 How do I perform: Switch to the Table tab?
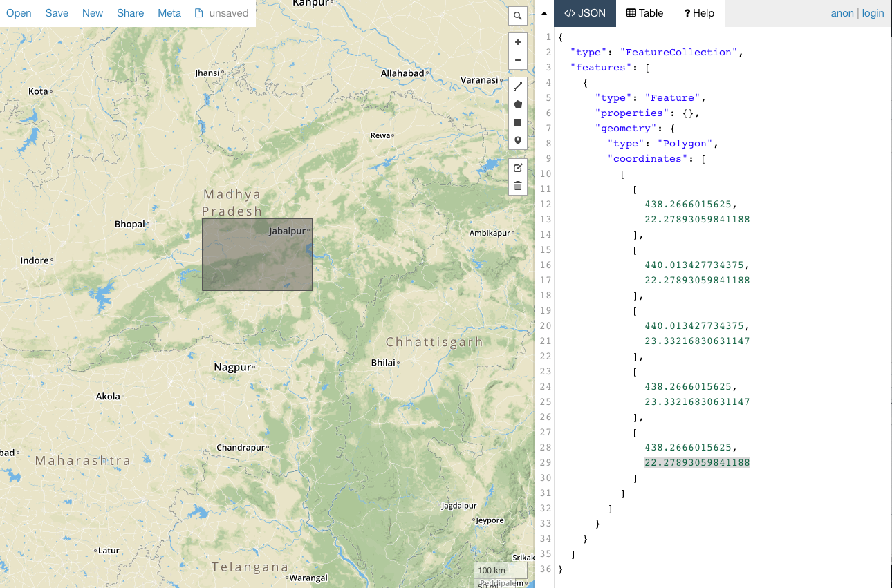click(644, 13)
